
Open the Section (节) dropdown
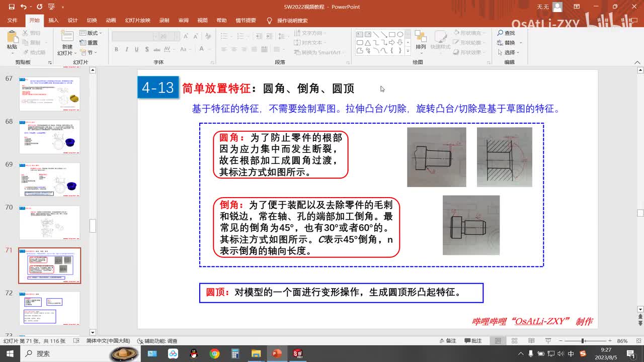[x=89, y=52]
